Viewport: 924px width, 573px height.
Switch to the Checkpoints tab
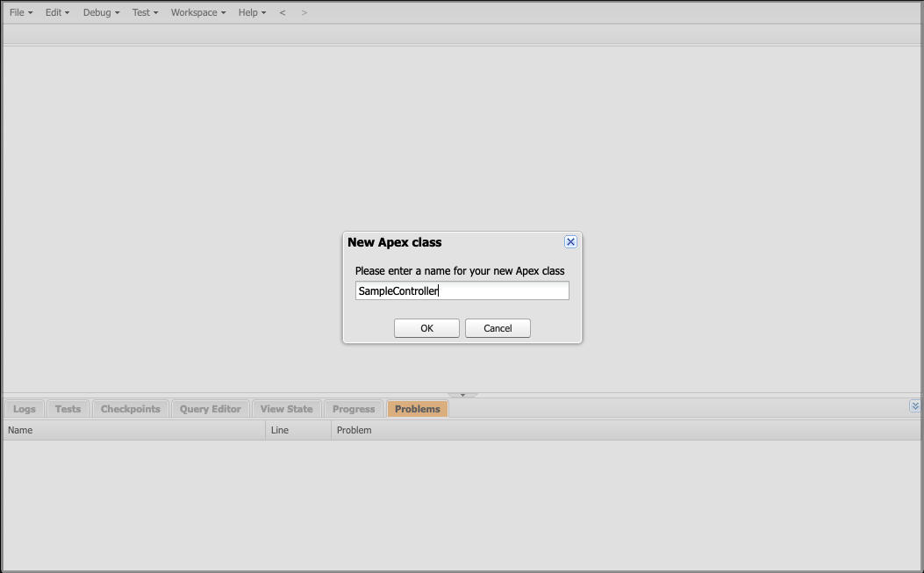pos(130,409)
